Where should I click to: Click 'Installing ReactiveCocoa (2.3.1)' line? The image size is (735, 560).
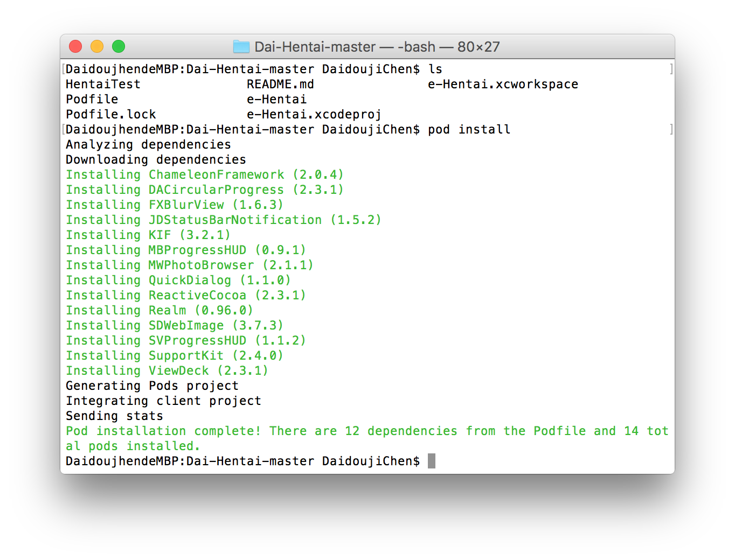click(x=186, y=296)
